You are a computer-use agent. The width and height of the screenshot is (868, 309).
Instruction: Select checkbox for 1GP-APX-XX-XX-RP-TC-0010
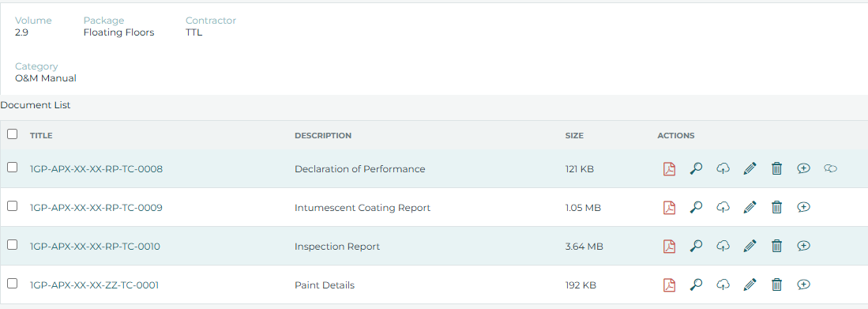[12, 245]
